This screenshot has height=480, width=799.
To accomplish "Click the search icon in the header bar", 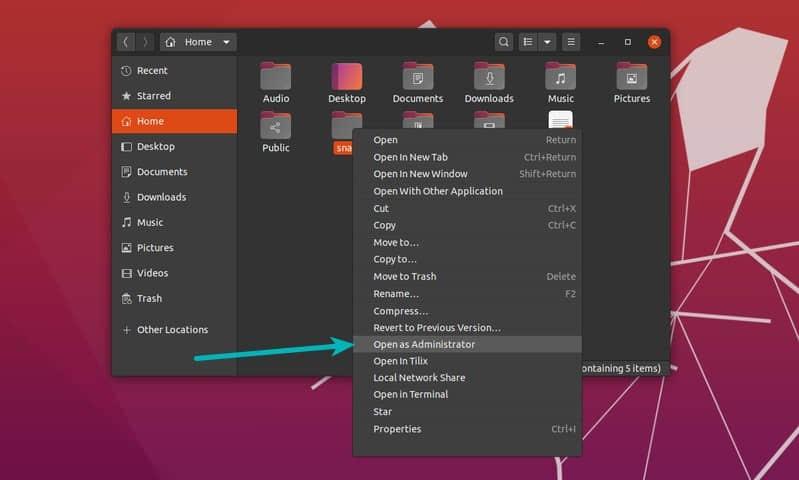I will tap(503, 42).
